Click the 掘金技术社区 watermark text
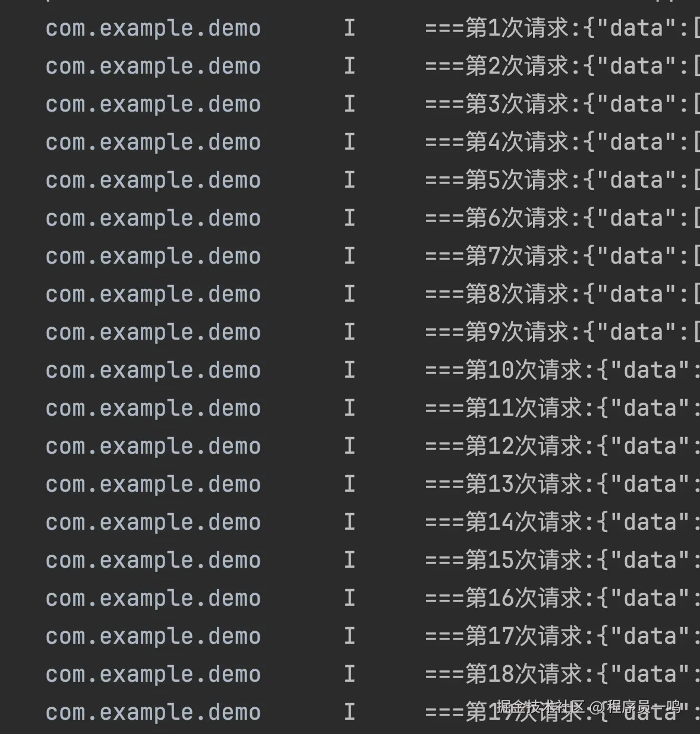700x734 pixels. (541, 706)
